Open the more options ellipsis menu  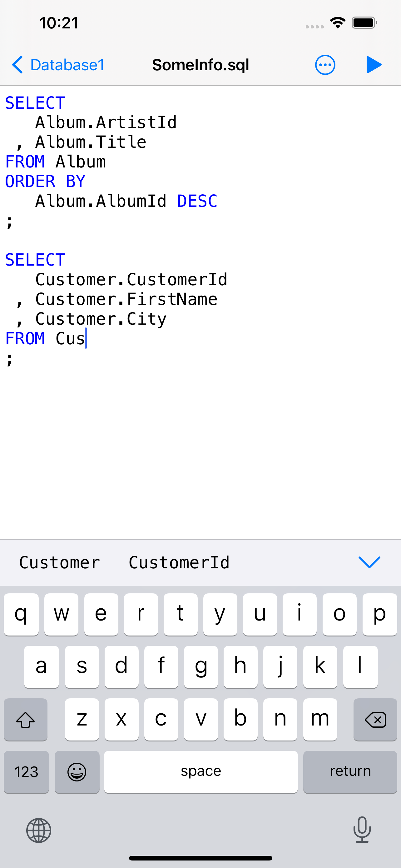point(325,65)
